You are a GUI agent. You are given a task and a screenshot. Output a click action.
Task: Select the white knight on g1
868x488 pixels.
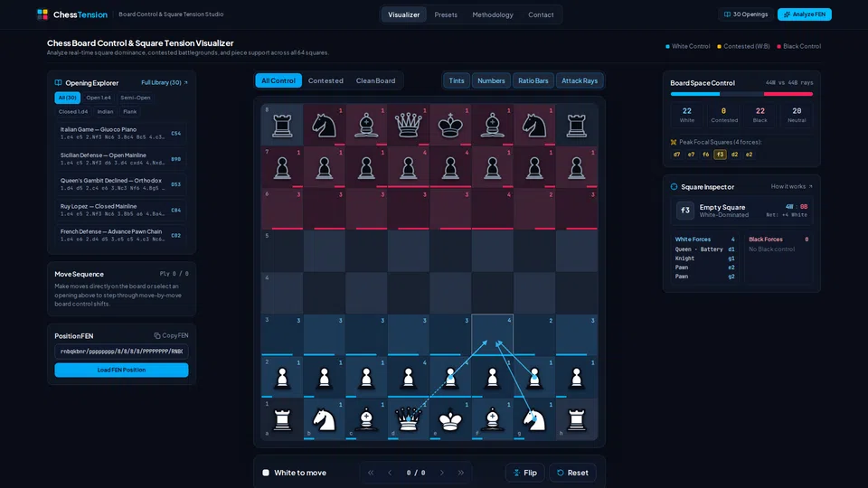(x=534, y=420)
